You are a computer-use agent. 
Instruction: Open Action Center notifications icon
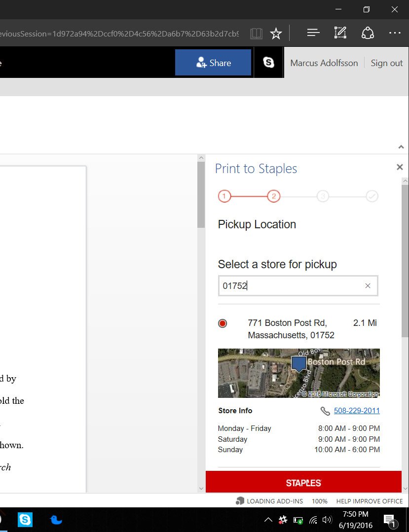pos(389,521)
